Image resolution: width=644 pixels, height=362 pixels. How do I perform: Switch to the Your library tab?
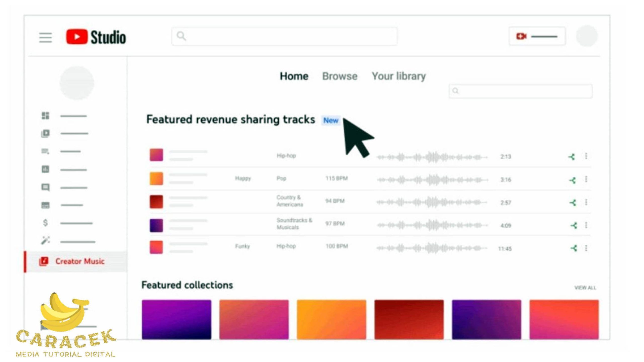point(398,76)
